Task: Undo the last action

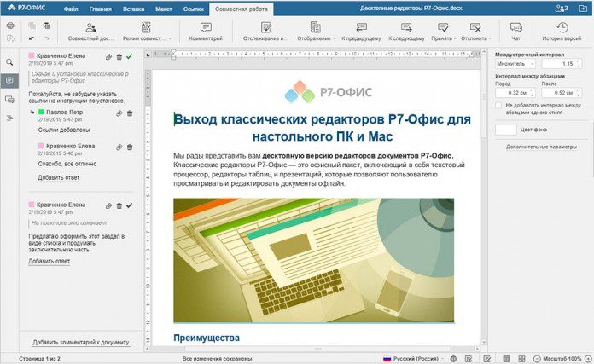Action: pos(32,38)
